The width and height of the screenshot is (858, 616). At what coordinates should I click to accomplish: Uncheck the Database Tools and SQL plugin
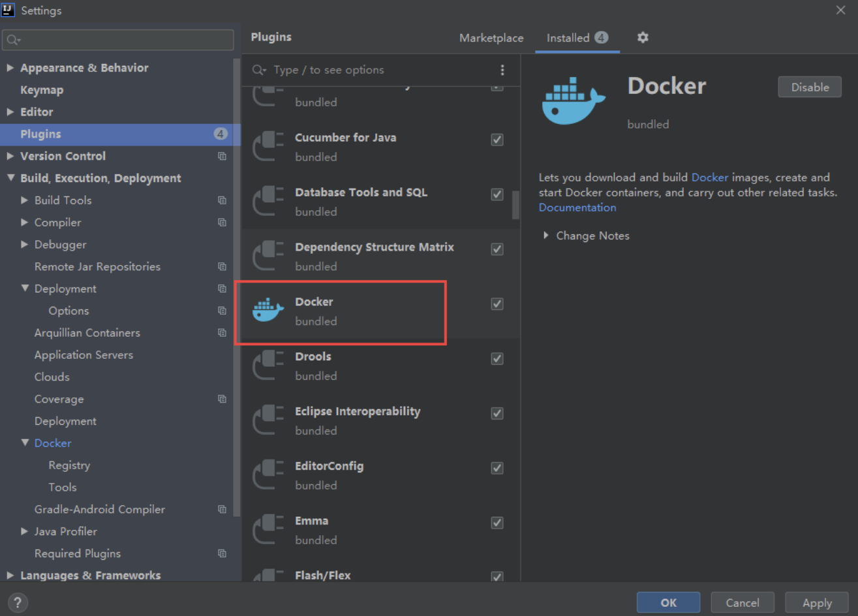tap(497, 194)
